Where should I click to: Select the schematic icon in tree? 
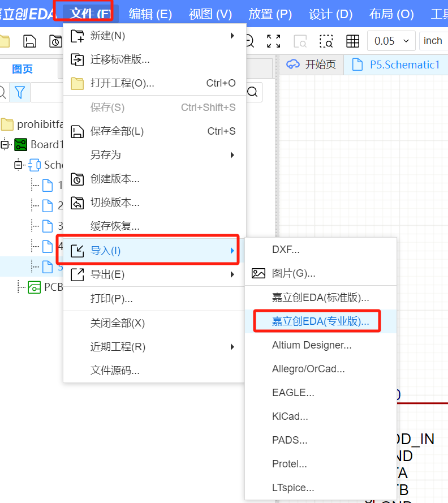[35, 165]
